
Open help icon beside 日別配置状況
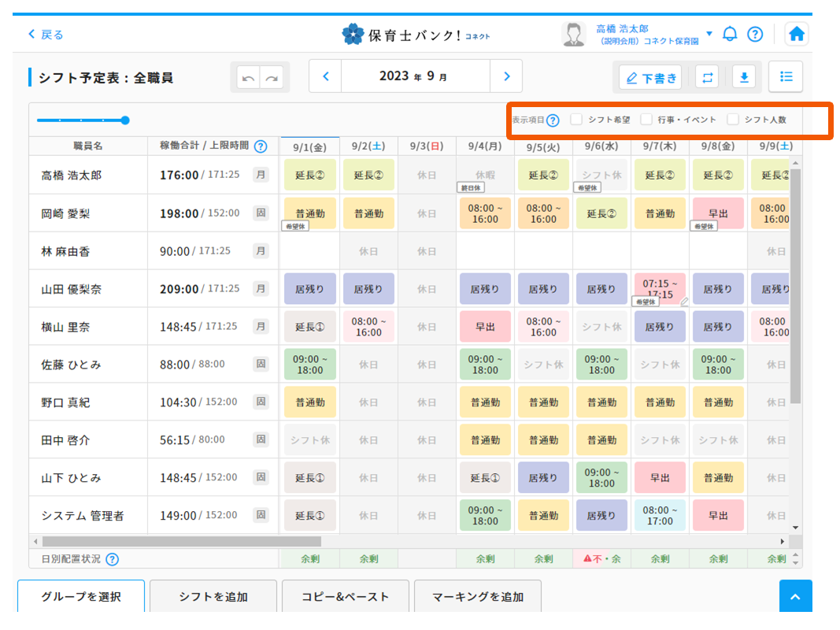point(112,559)
